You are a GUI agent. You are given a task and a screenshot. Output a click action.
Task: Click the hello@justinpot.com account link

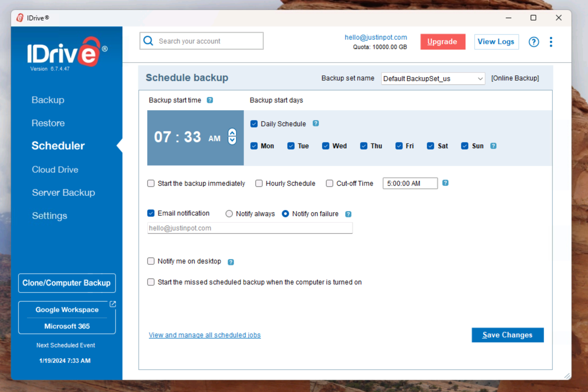coord(376,37)
